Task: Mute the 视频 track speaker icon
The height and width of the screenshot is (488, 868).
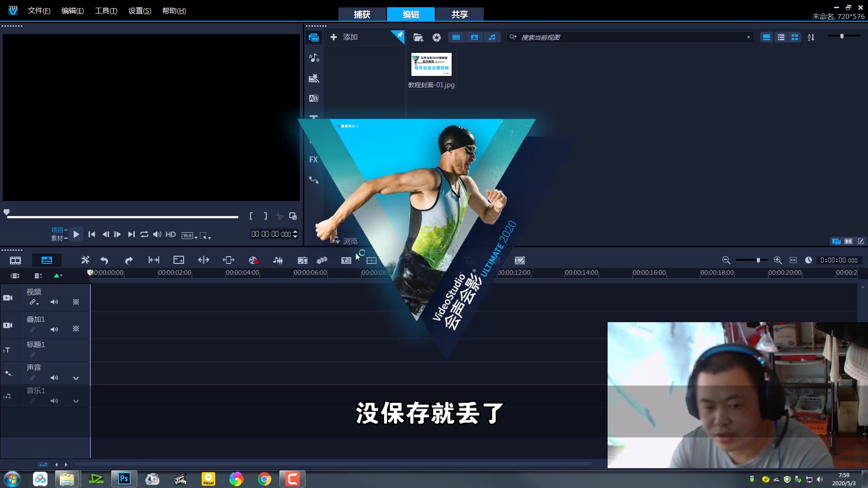Action: click(54, 302)
